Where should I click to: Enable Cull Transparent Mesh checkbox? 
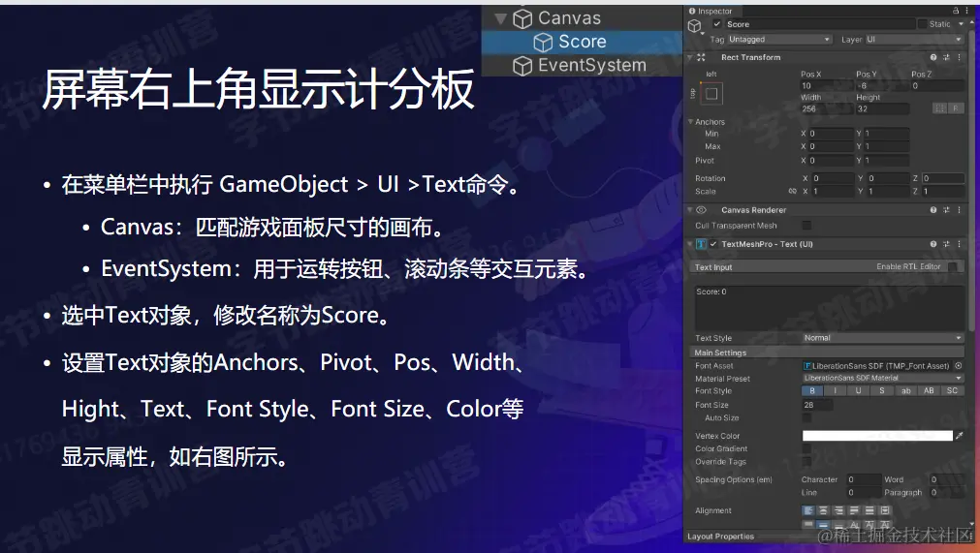(806, 226)
